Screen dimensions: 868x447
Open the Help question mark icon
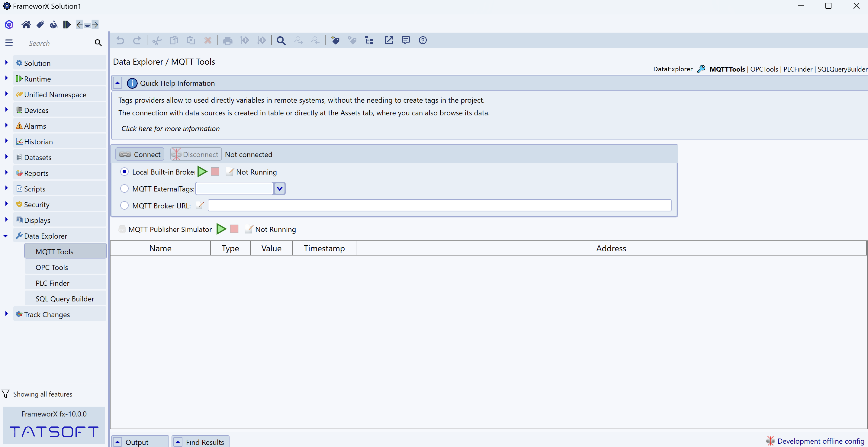[x=423, y=40]
